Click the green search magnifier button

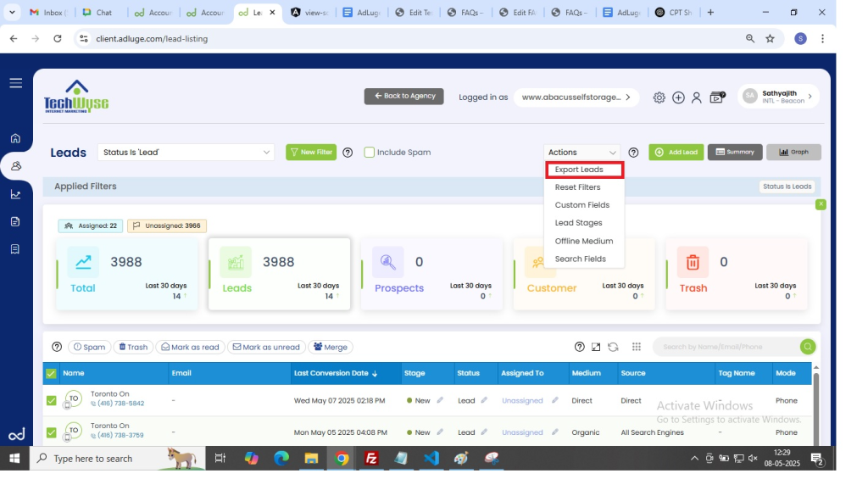tap(808, 347)
